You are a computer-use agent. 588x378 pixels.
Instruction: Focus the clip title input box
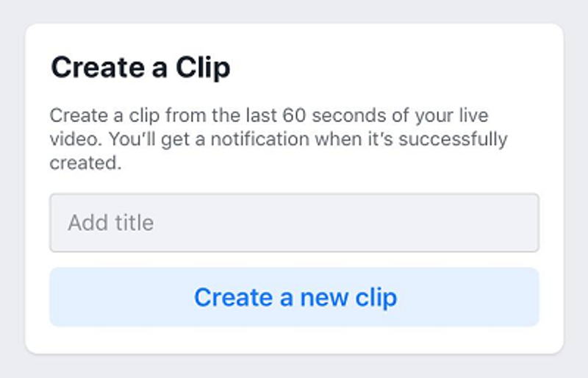[x=294, y=223]
